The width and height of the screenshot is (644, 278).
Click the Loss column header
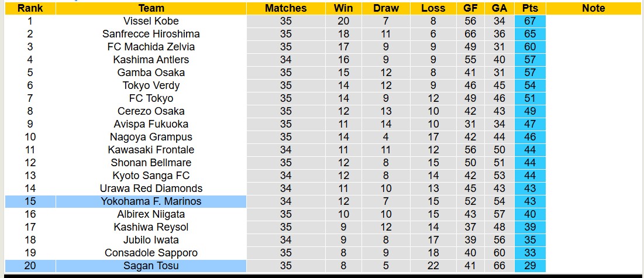pos(433,8)
